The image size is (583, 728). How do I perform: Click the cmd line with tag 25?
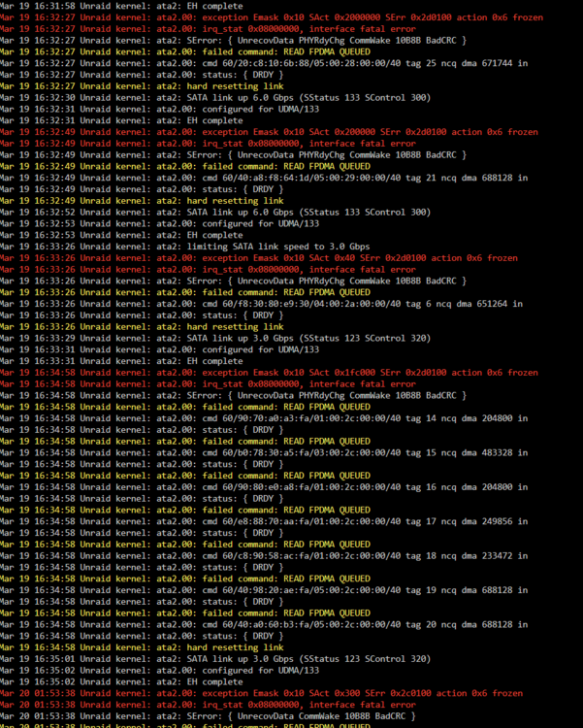264,63
